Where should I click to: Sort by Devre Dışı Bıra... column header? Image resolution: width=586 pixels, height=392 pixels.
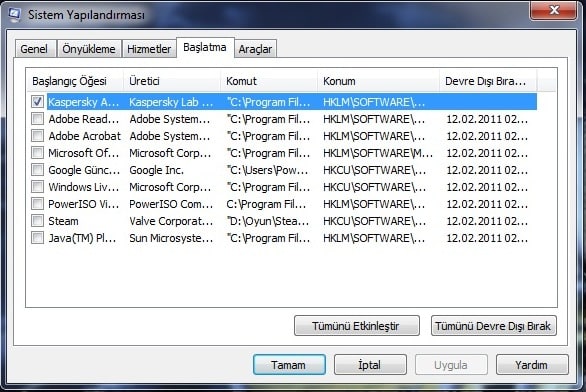pyautogui.click(x=488, y=81)
